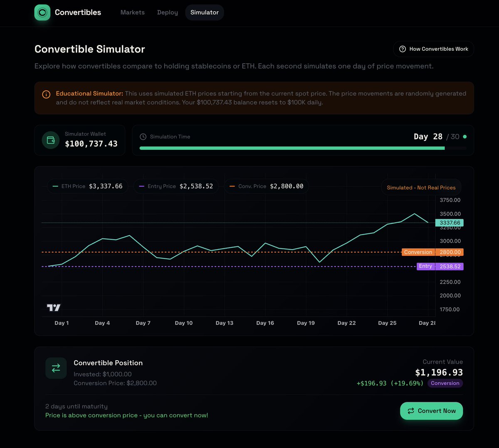Open How Convertibles Work help button

[433, 49]
